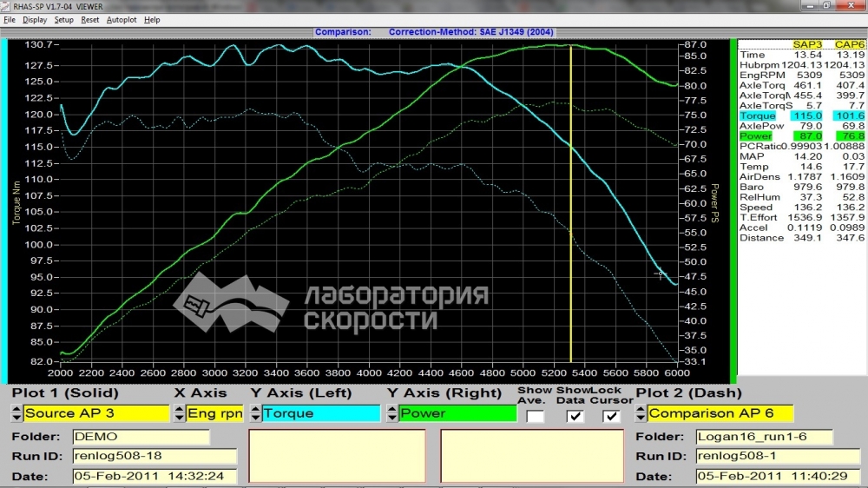
Task: Click the Y Axis Left spinner arrows
Action: pos(255,413)
